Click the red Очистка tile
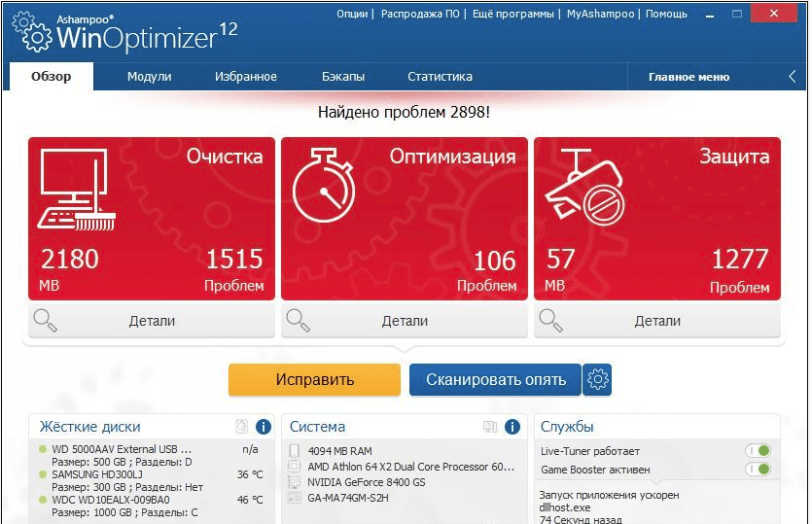This screenshot has height=524, width=812. (x=151, y=219)
